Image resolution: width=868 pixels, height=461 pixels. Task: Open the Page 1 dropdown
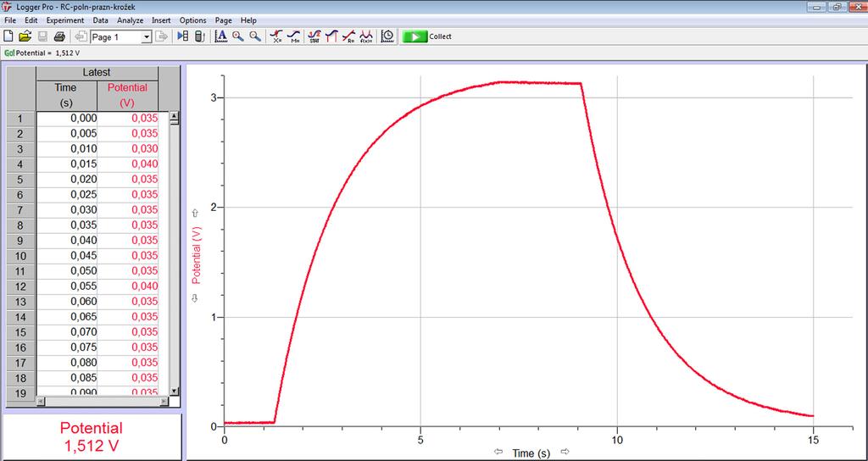pos(146,37)
